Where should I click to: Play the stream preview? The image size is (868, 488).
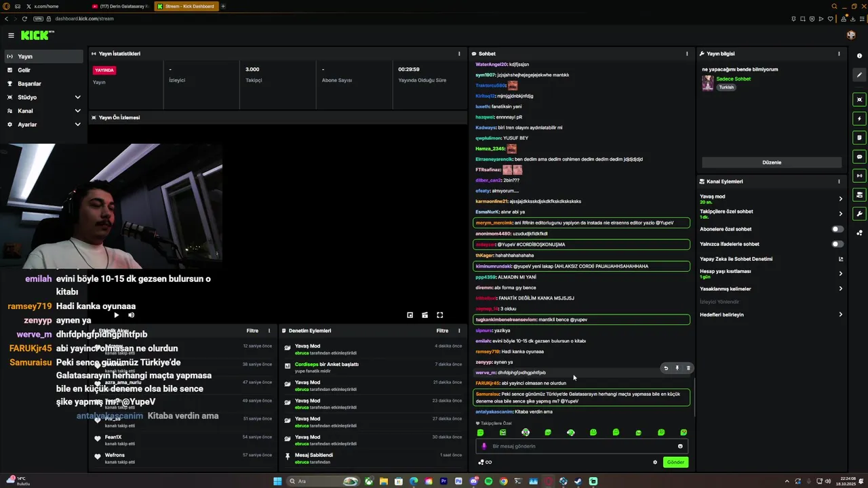[x=116, y=314]
